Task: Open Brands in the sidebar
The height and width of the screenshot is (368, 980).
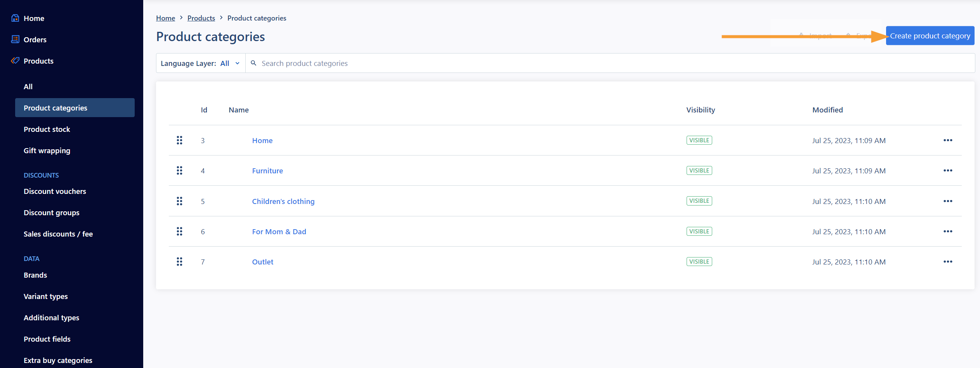Action: pos(35,275)
